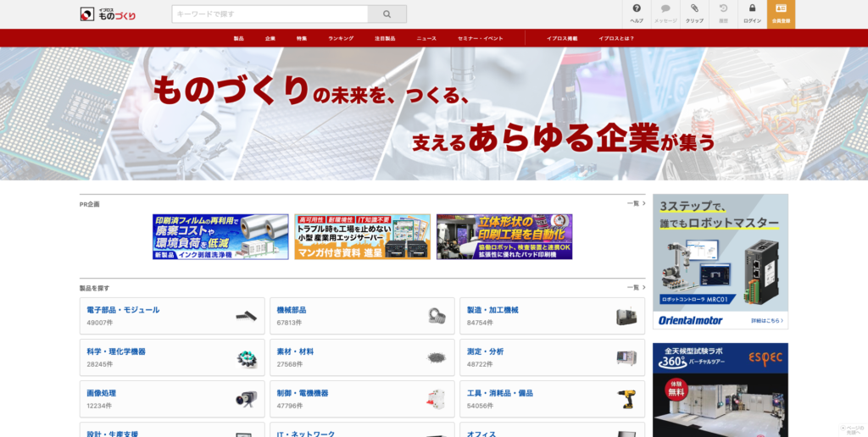The height and width of the screenshot is (437, 868).
Task: Open the 制御・電機機器 category link
Action: 303,393
